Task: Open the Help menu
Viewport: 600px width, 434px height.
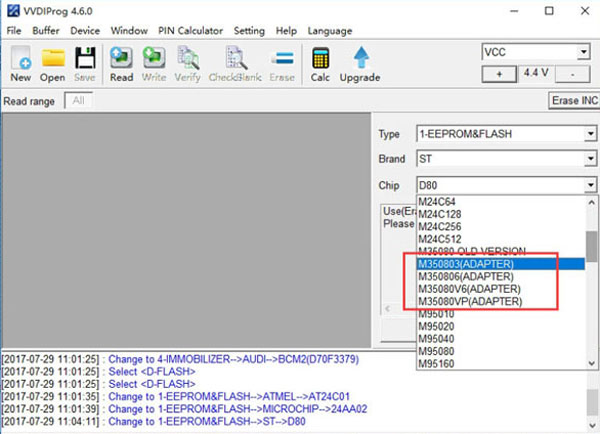Action: tap(286, 31)
